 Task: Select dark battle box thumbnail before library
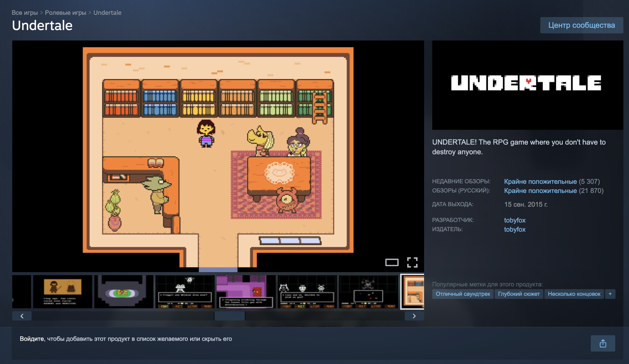coord(369,291)
